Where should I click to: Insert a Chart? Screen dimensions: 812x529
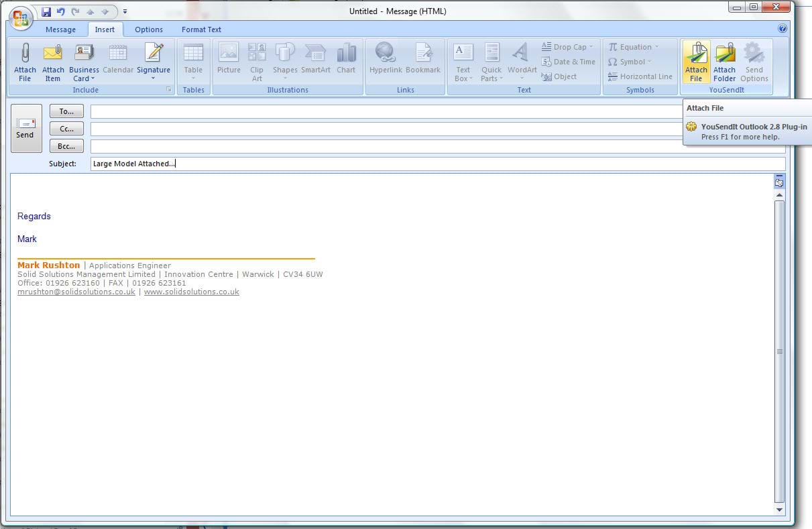346,60
